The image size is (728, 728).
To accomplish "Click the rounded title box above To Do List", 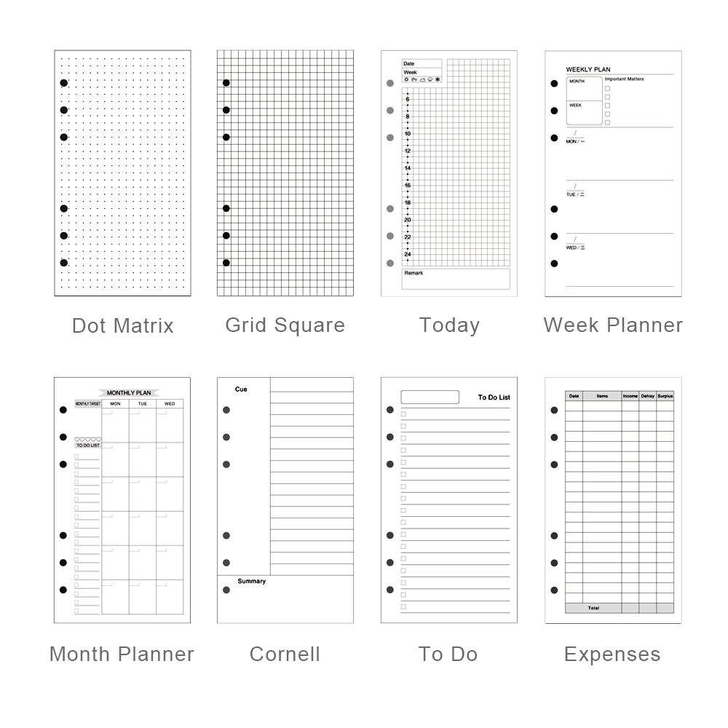I will click(x=430, y=397).
